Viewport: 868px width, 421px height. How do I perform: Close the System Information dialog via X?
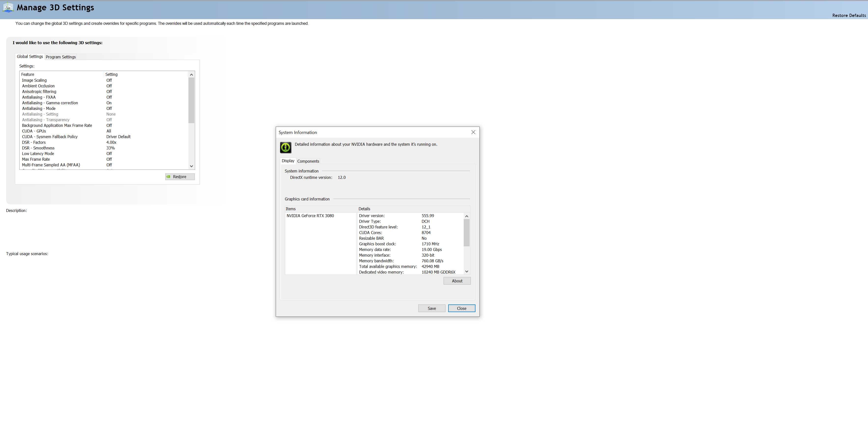(x=473, y=132)
